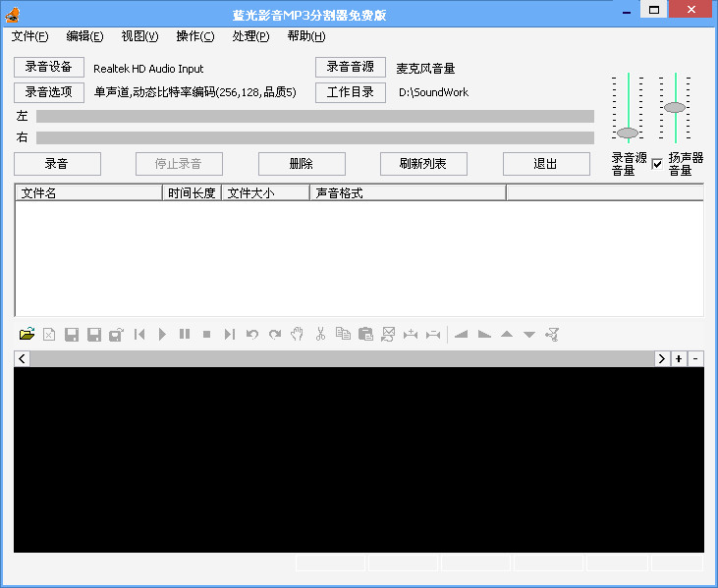The width and height of the screenshot is (718, 588).
Task: Click the pause icon in toolbar
Action: (185, 334)
